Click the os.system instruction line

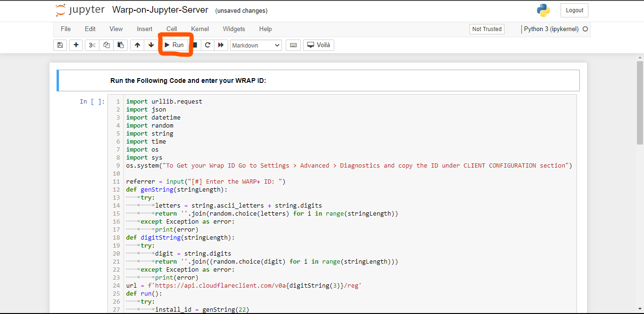point(349,166)
